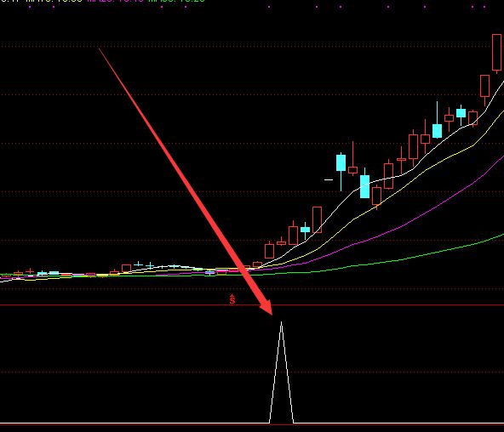Select the green moving average label at top
504x432 pixels.
coord(176,1)
